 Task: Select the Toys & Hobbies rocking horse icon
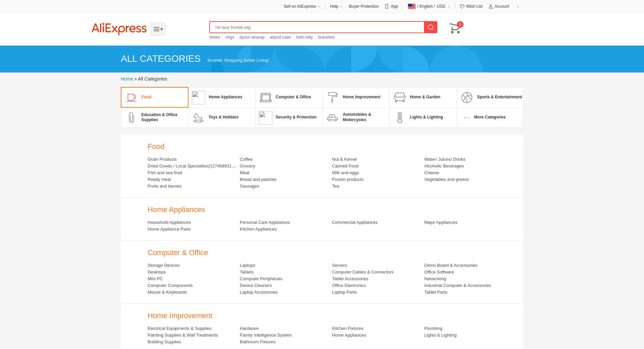tap(198, 117)
